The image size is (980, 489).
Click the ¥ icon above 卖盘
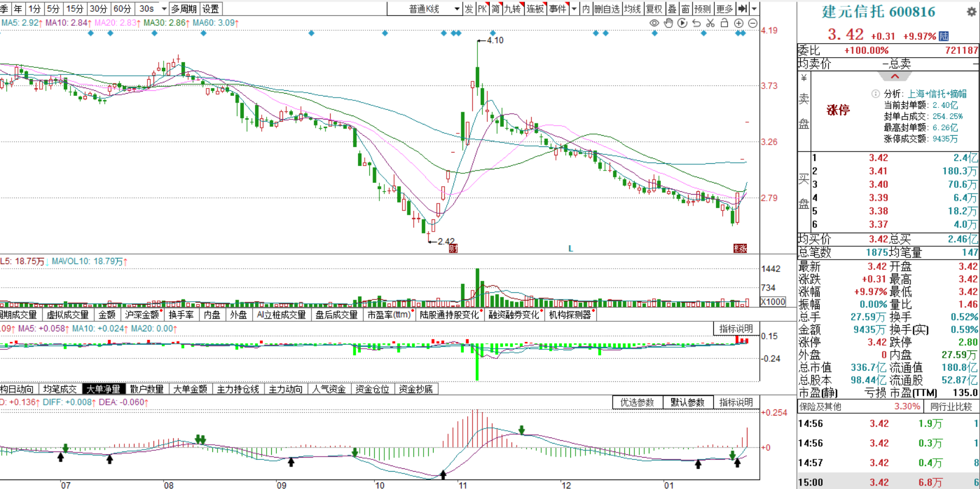(x=804, y=79)
